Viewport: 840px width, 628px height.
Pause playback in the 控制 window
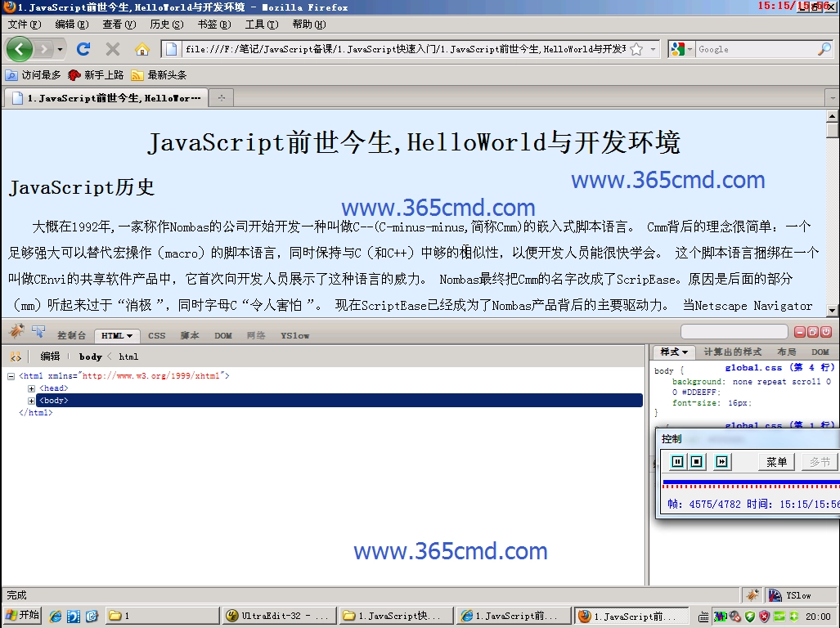coord(677,462)
